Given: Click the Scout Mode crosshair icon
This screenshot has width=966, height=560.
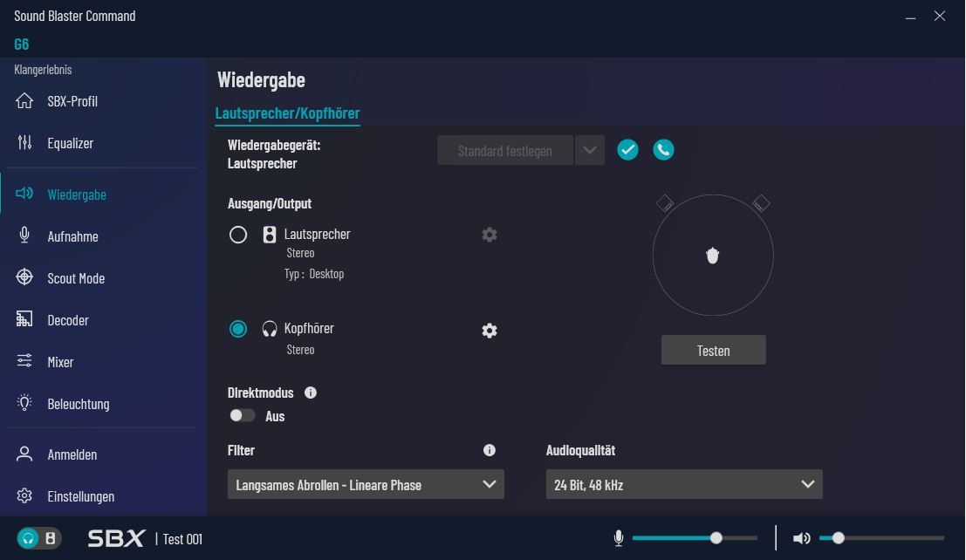Looking at the screenshot, I should coord(24,277).
